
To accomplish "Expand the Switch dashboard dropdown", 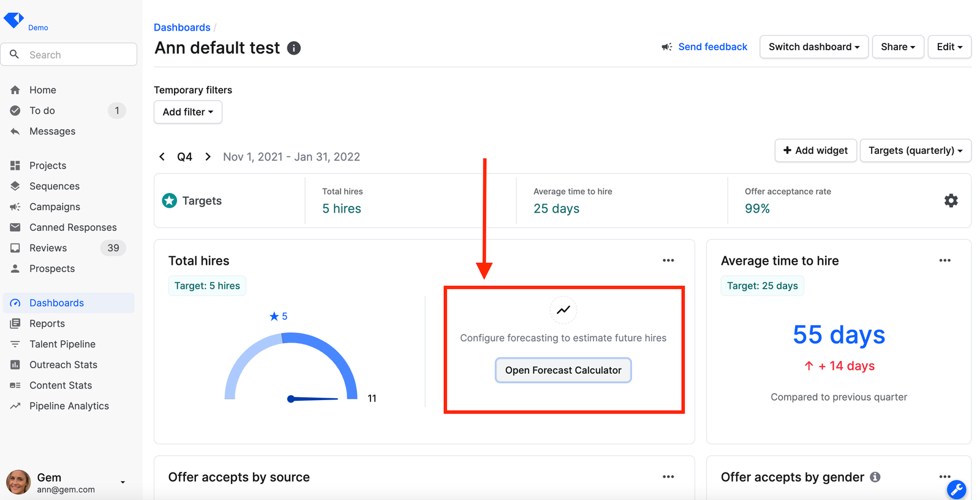I will click(x=813, y=47).
